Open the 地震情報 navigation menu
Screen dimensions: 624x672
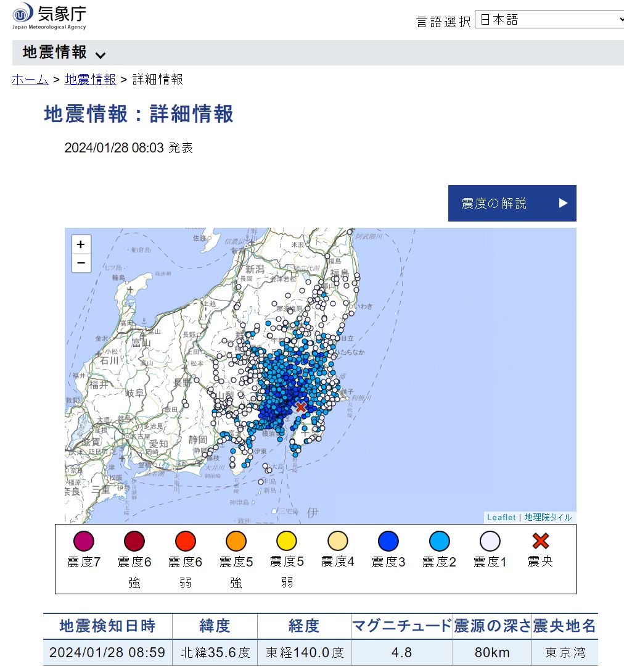(x=55, y=53)
